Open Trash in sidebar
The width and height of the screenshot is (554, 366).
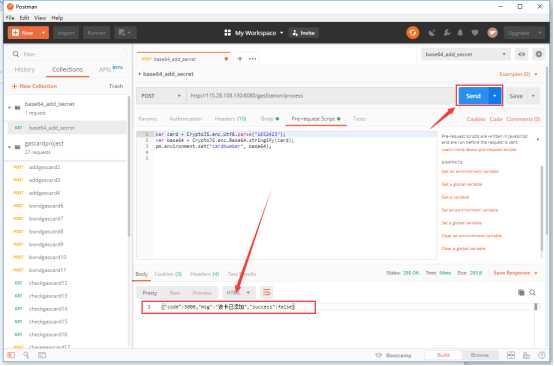click(116, 86)
